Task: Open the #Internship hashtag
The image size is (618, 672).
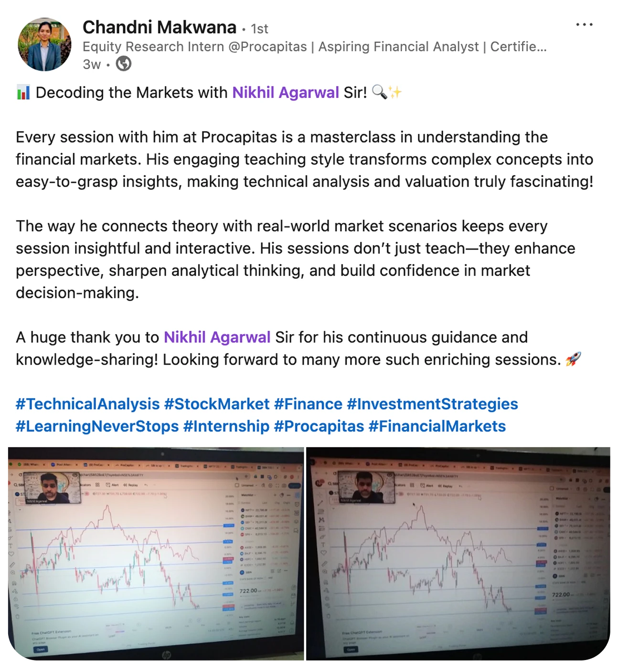Action: [226, 426]
